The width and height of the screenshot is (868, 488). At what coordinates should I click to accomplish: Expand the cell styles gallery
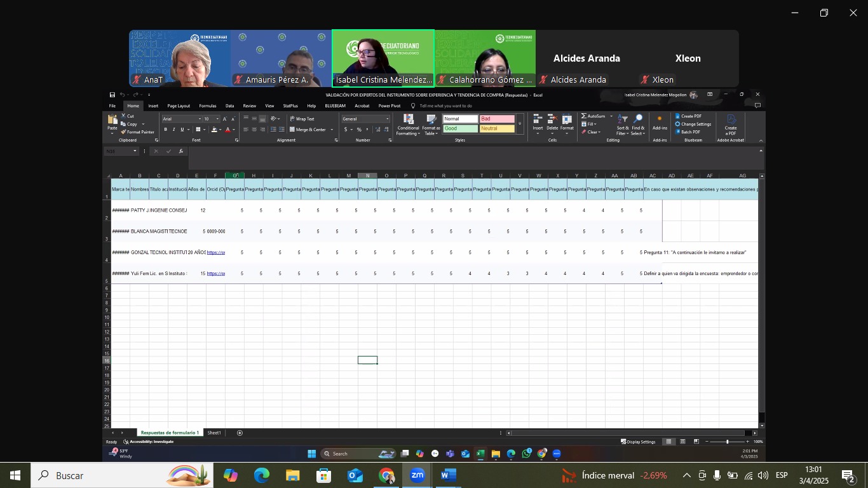pos(520,124)
